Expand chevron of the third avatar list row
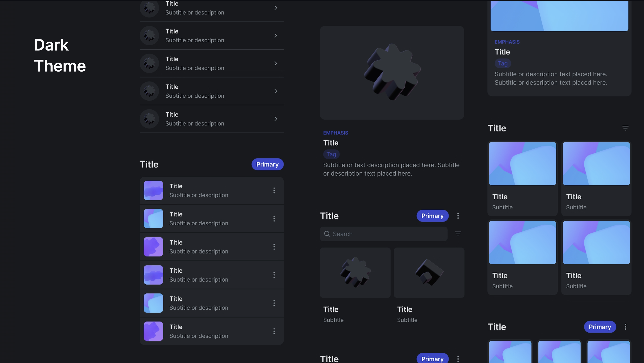644x363 pixels. click(275, 63)
